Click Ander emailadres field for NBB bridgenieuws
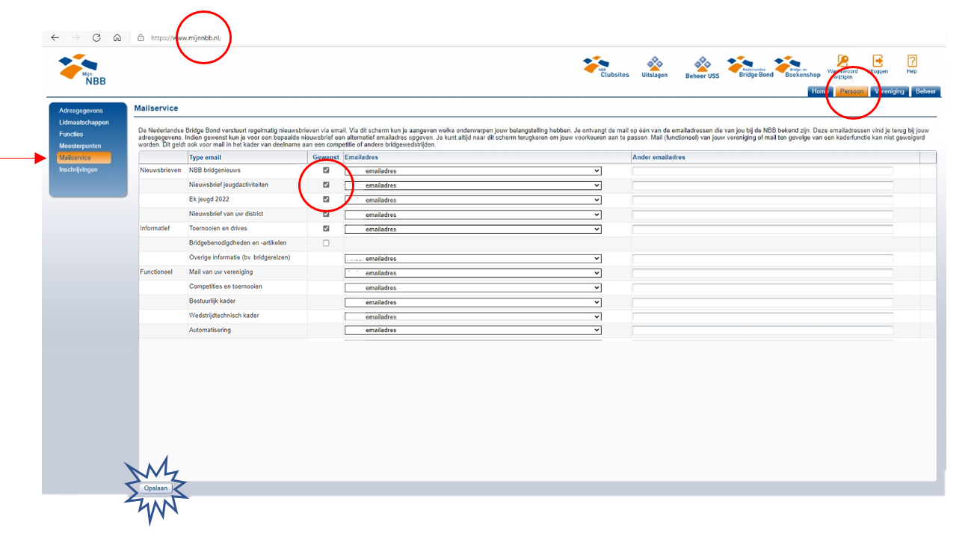Screen dimensions: 980x534 (x=762, y=171)
